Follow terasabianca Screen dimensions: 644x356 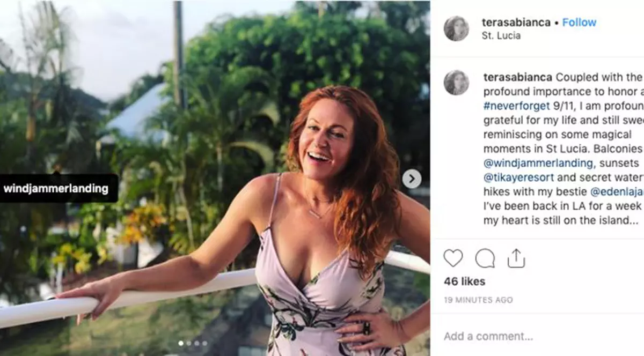coord(579,22)
